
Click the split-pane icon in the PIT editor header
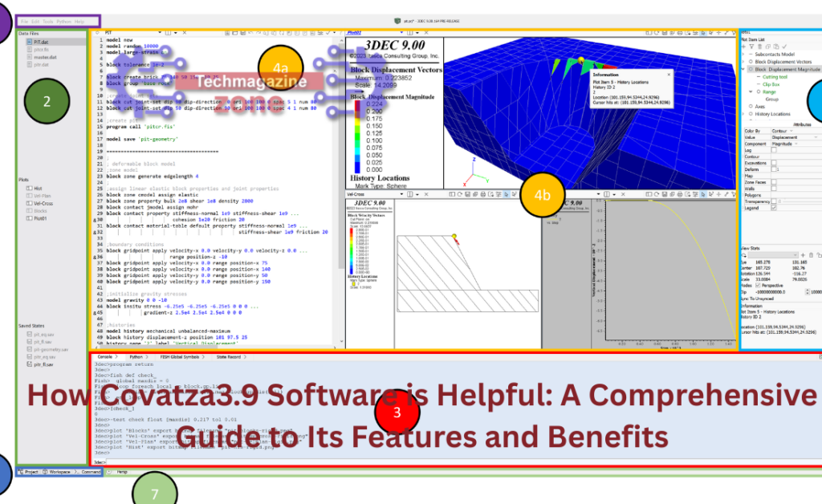coord(170,32)
